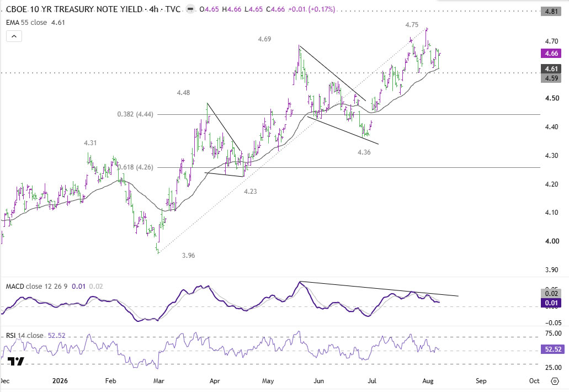Click the 4.48 peak annotation
Image resolution: width=569 pixels, height=392 pixels.
click(x=183, y=93)
